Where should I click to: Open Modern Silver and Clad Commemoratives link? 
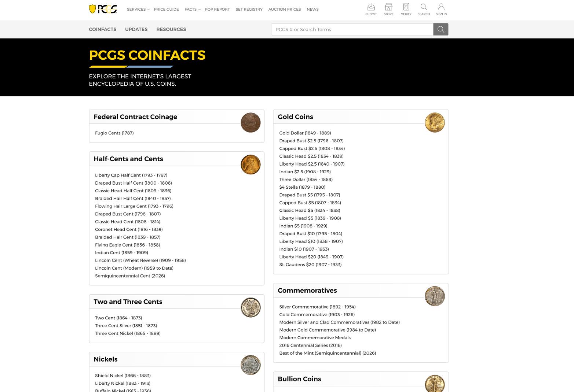tap(339, 322)
